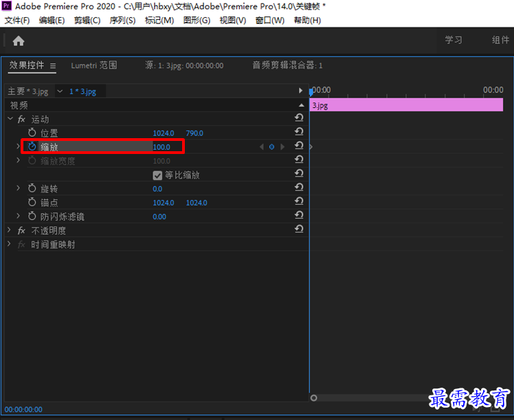The height and width of the screenshot is (420, 514).
Task: Go to next 缩放 keyframe
Action: click(x=282, y=147)
